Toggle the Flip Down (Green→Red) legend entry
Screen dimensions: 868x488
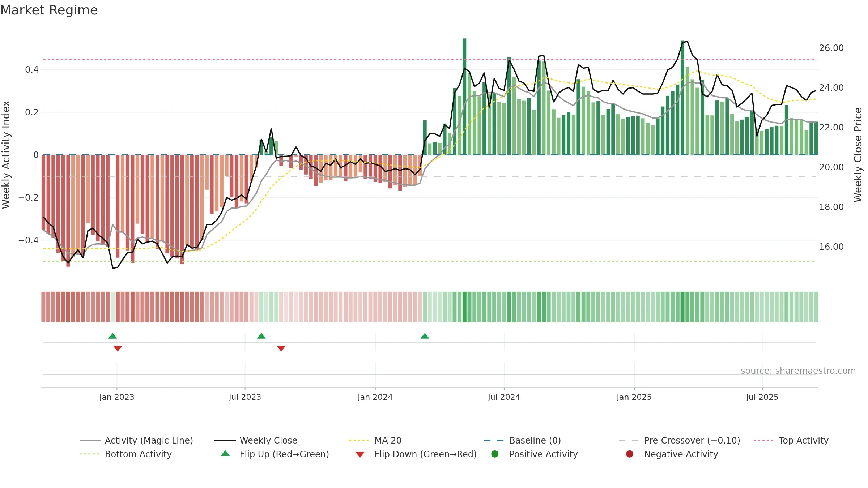tap(416, 454)
